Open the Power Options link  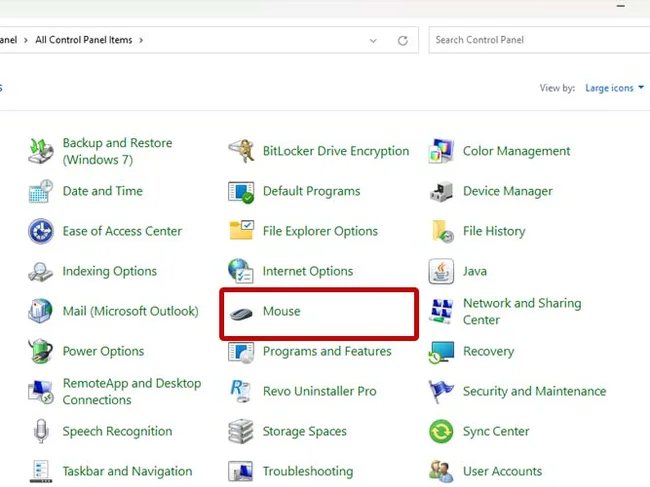coord(103,351)
